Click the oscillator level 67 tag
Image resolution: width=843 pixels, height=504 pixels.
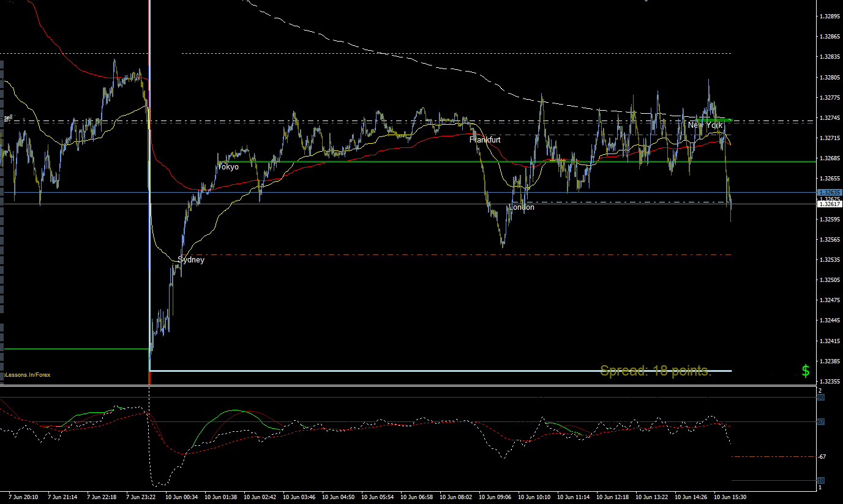(821, 422)
